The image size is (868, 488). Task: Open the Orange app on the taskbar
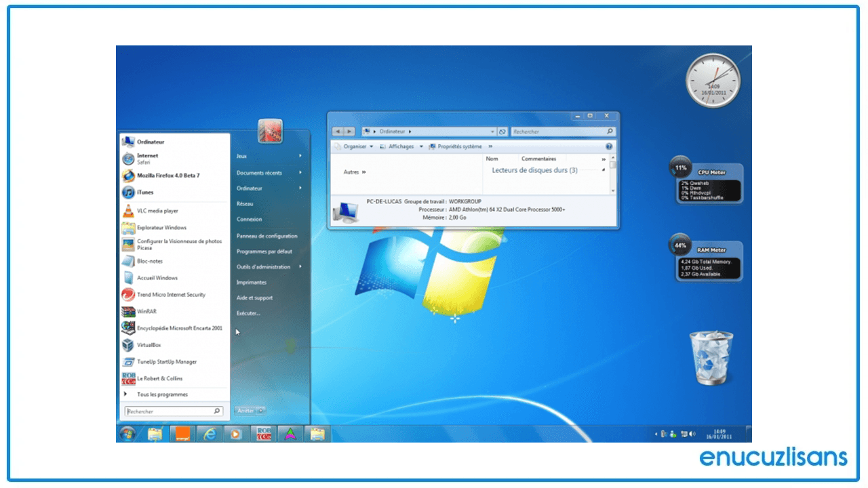[x=182, y=434]
